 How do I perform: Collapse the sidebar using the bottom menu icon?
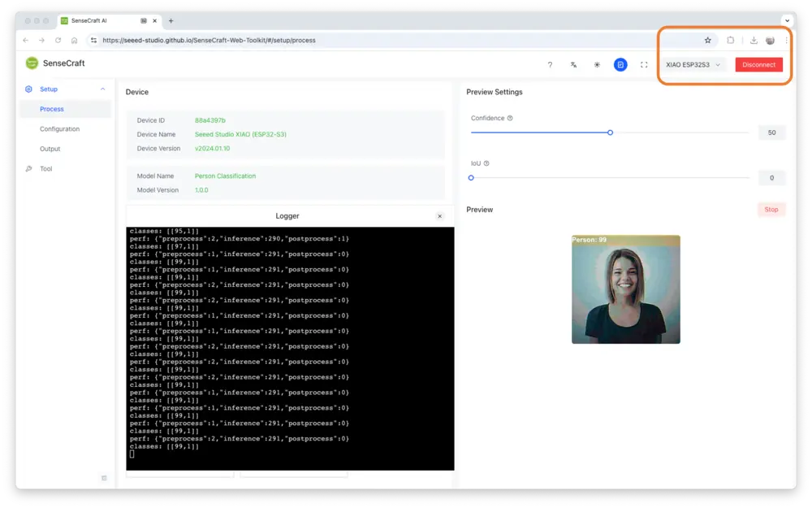(104, 478)
